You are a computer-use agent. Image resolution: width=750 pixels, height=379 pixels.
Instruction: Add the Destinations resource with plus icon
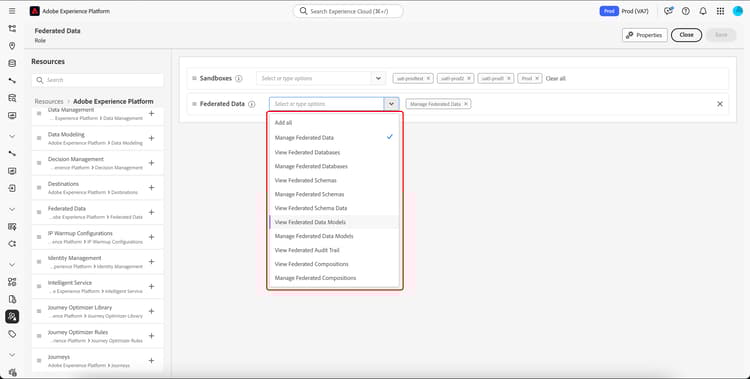[x=151, y=188]
